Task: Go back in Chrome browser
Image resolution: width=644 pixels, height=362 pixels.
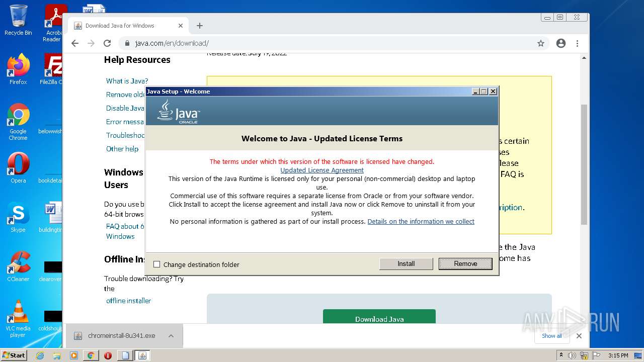Action: click(x=75, y=43)
